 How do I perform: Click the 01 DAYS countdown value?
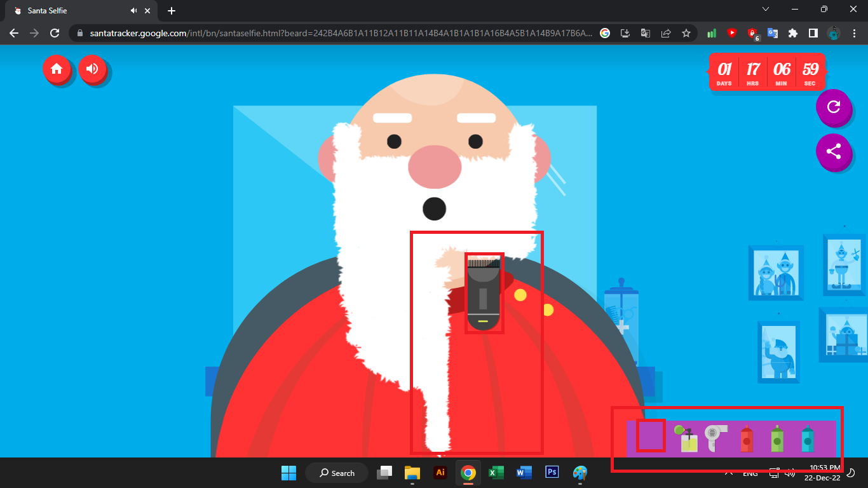(x=724, y=73)
